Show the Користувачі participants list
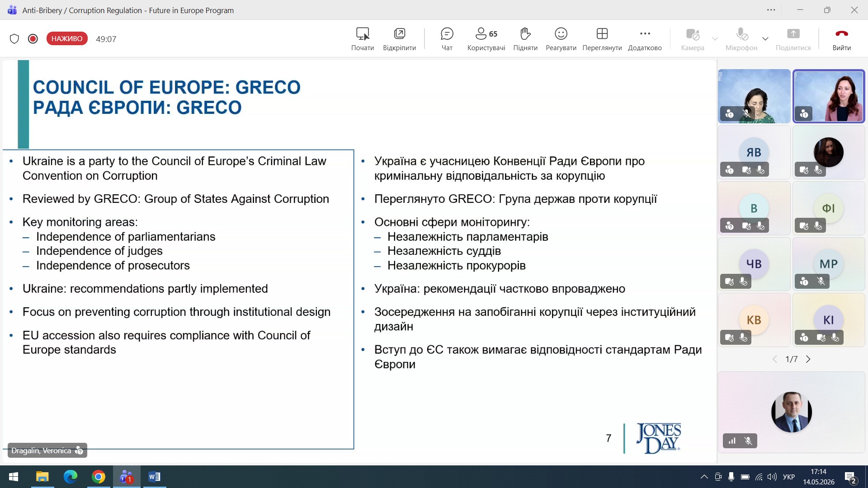The image size is (868, 488). pyautogui.click(x=486, y=39)
